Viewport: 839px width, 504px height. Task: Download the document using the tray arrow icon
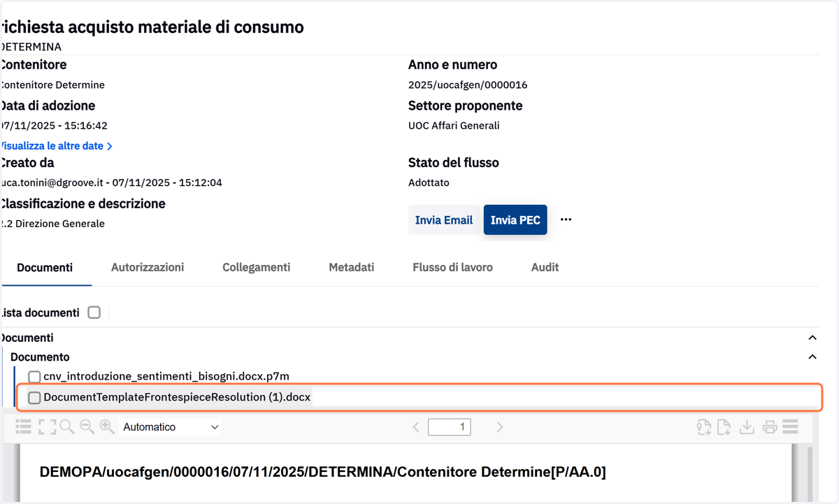(x=747, y=426)
